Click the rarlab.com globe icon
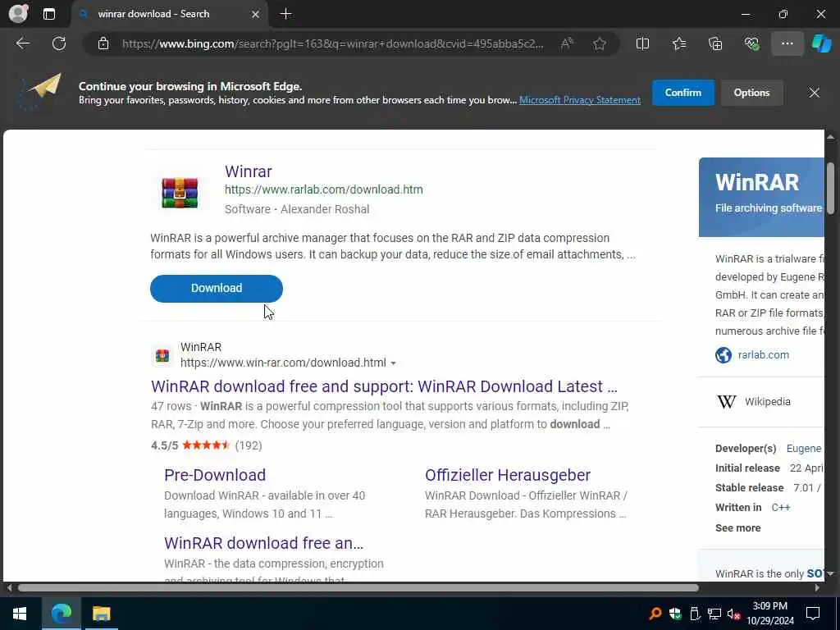Image resolution: width=840 pixels, height=630 pixels. [724, 354]
